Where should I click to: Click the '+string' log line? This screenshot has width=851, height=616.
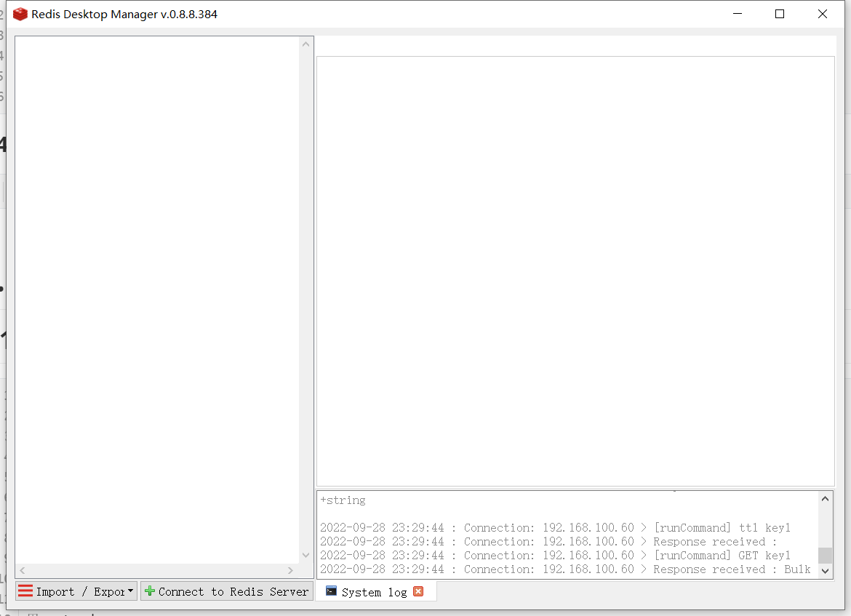click(x=343, y=500)
